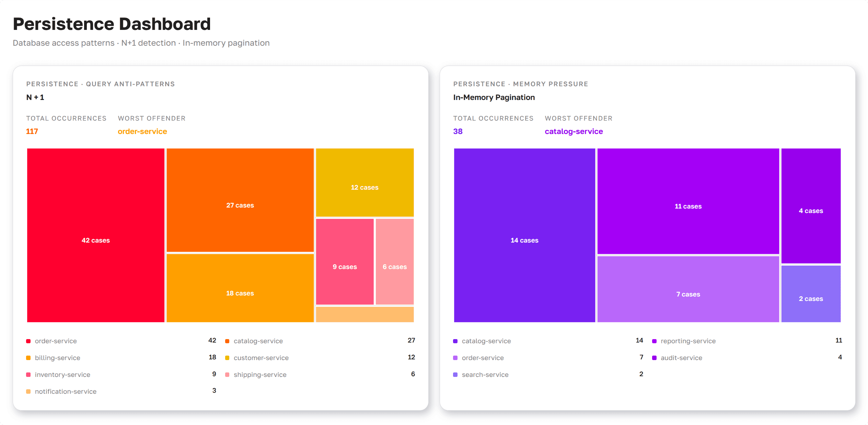Select the light pink 6 cases tile
Image resolution: width=868 pixels, height=425 pixels.
395,261
